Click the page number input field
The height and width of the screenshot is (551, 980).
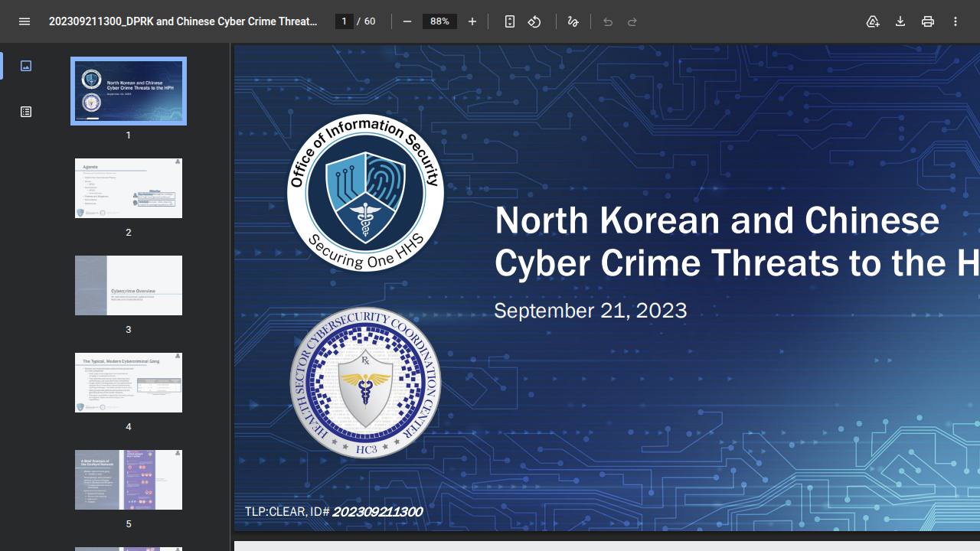(345, 21)
